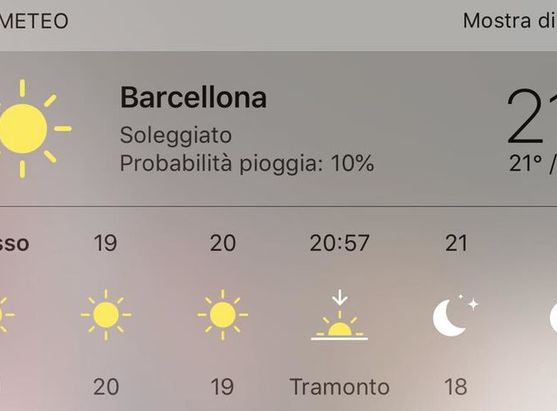Select the hour 19 forecast label
Viewport: 557px width, 411px height.
coord(106,243)
